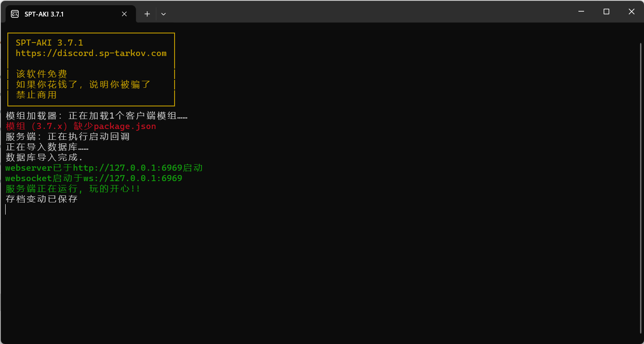644x344 pixels.
Task: Click the terminal icon in the SPT-AKI tab
Action: coord(15,14)
